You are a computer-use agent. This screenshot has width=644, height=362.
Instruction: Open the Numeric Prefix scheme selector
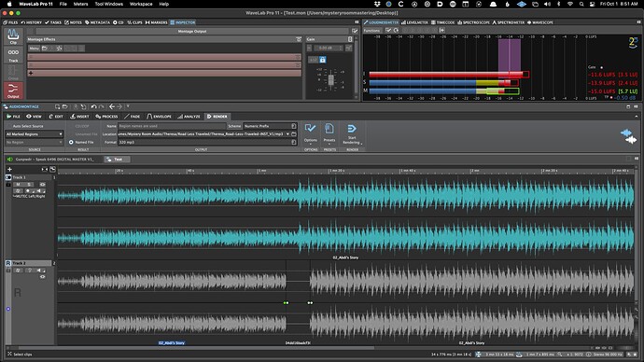(x=270, y=126)
